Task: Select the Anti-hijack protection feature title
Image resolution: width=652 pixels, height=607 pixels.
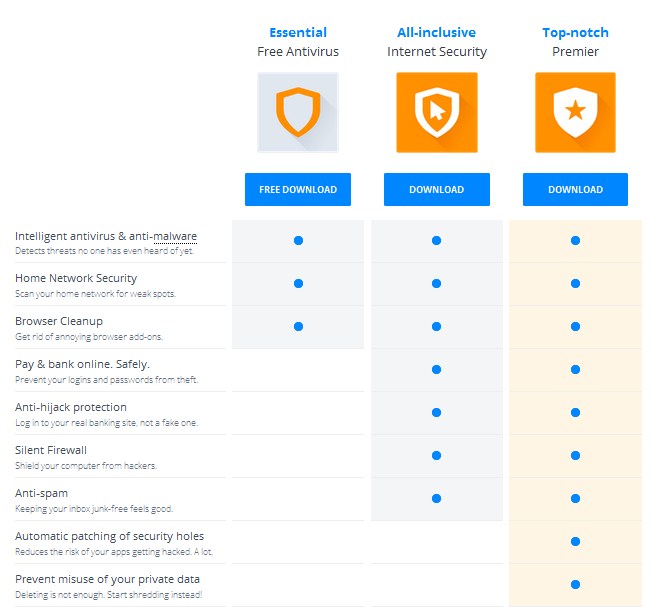Action: 71,407
